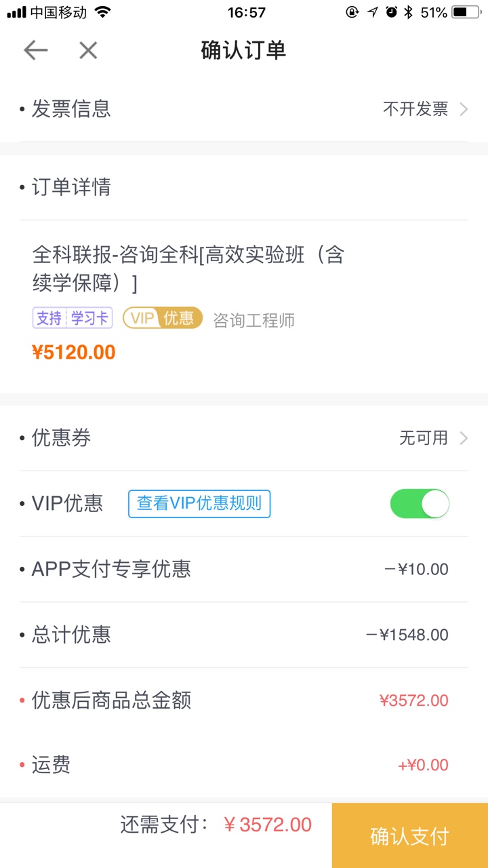Image resolution: width=488 pixels, height=868 pixels.
Task: Tap the VIP 优惠 badge
Action: click(x=163, y=318)
